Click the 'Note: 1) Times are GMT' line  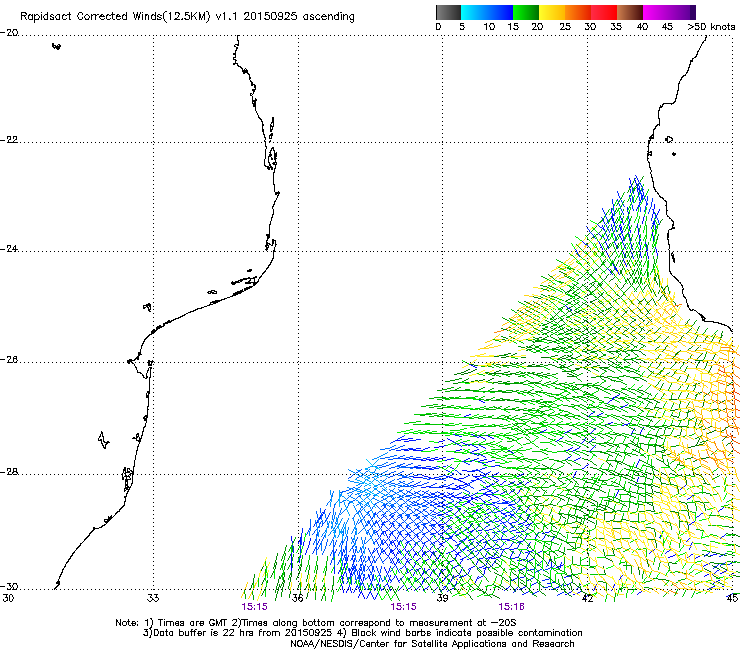click(x=316, y=623)
